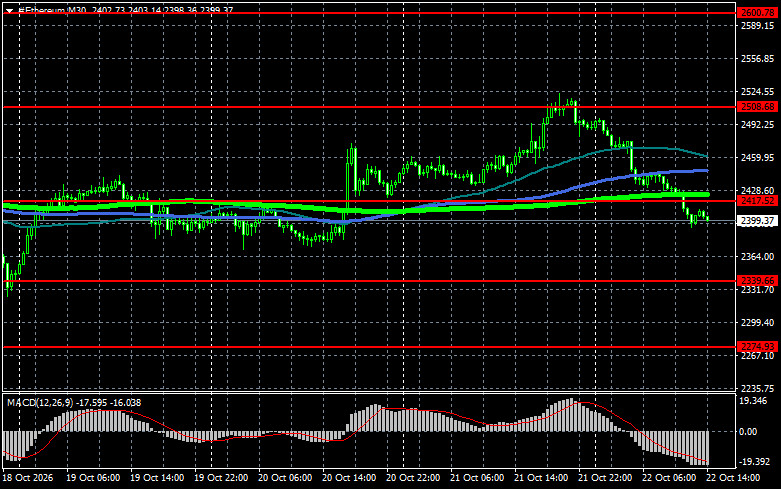Click the red 2274.93 price level label
This screenshot has height=489, width=781.
pos(757,347)
